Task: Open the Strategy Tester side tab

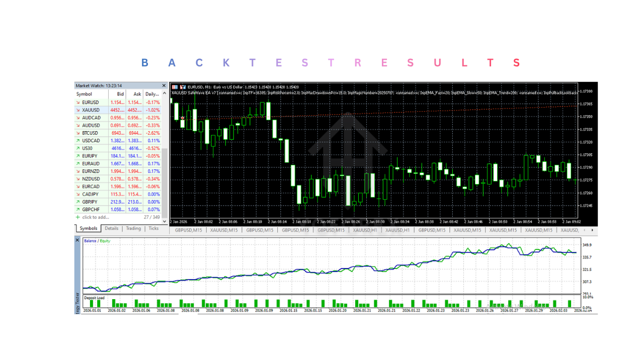Action: [77, 299]
